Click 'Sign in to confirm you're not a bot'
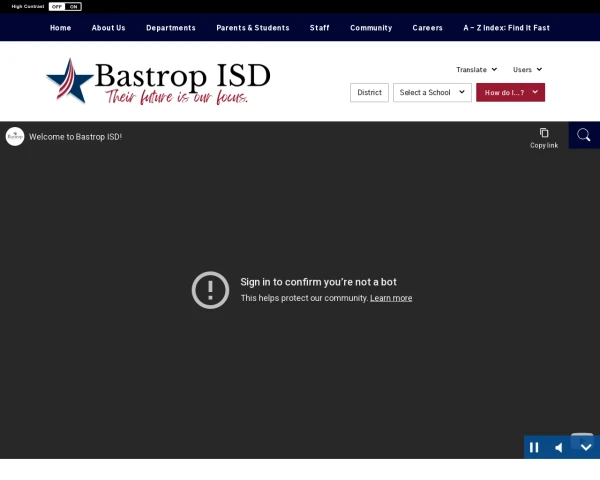Viewport: 600px width, 480px height. coord(318,282)
